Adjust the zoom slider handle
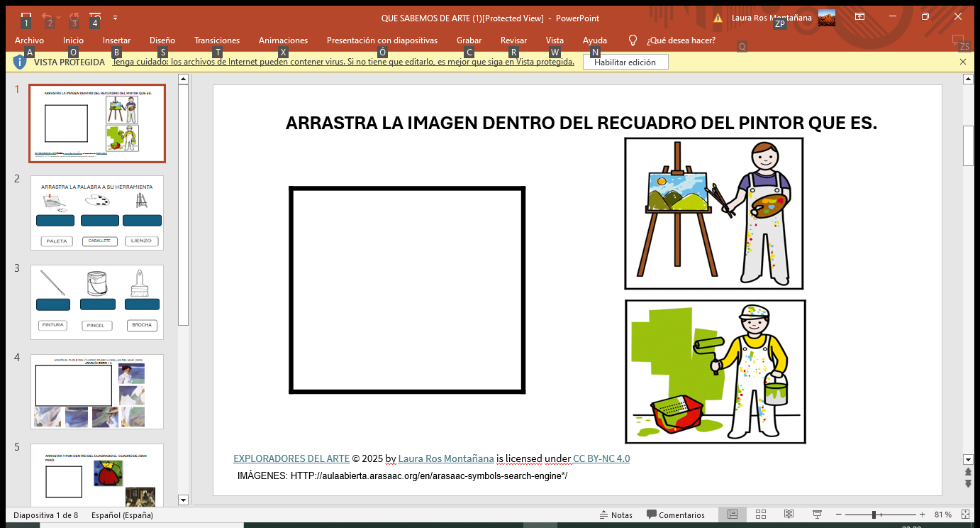 [x=874, y=515]
